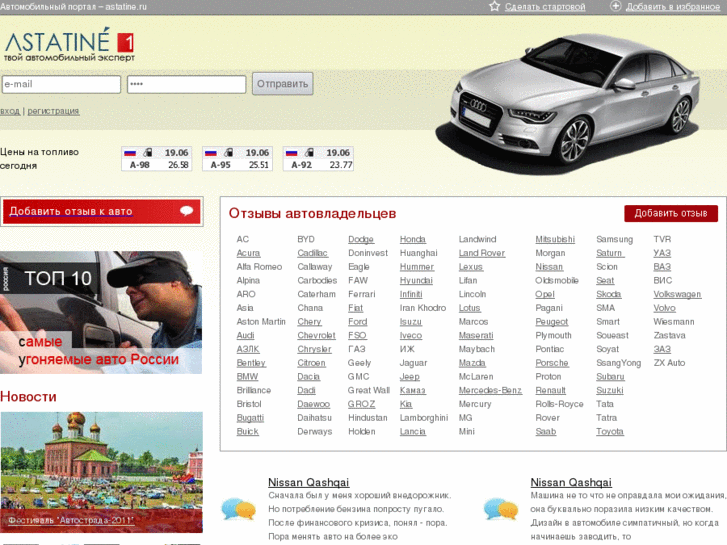Image resolution: width=727 pixels, height=545 pixels.
Task: Open BMW reviews
Action: tap(247, 377)
